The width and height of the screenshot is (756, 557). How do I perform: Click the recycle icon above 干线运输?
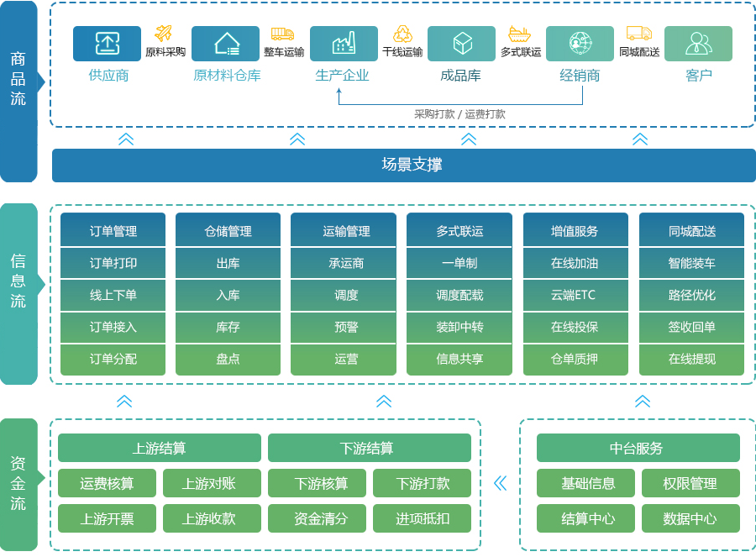click(x=402, y=34)
